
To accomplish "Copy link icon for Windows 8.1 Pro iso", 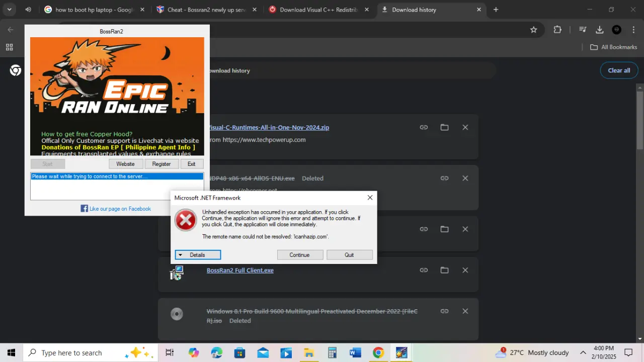I will pyautogui.click(x=444, y=311).
